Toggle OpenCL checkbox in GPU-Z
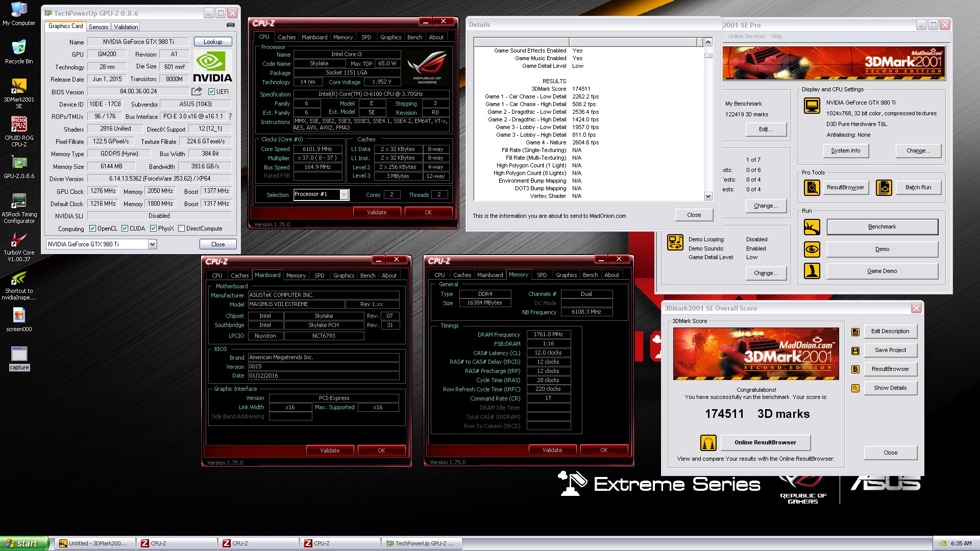Image resolution: width=980 pixels, height=551 pixels. click(x=92, y=229)
